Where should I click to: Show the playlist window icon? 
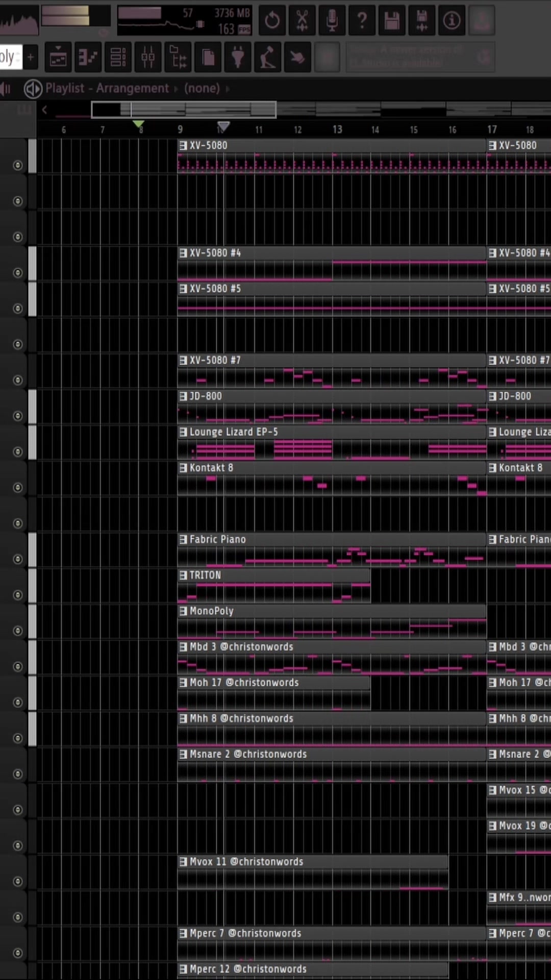(x=58, y=57)
